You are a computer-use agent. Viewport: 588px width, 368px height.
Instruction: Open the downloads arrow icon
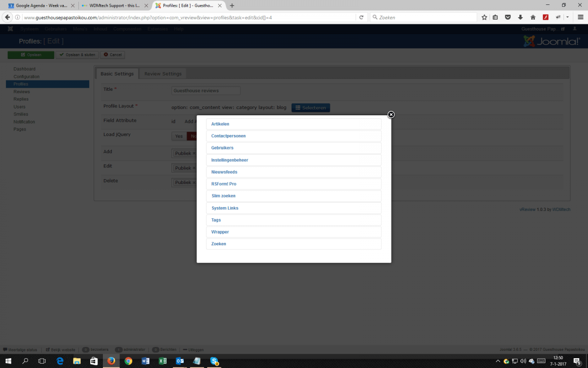coord(520,17)
